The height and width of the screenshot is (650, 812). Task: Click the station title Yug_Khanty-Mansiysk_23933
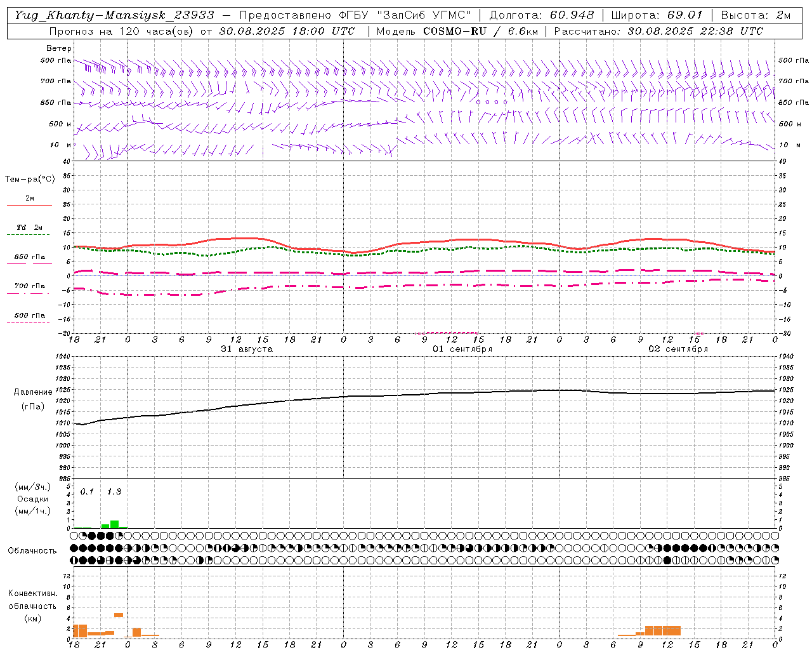pyautogui.click(x=114, y=15)
